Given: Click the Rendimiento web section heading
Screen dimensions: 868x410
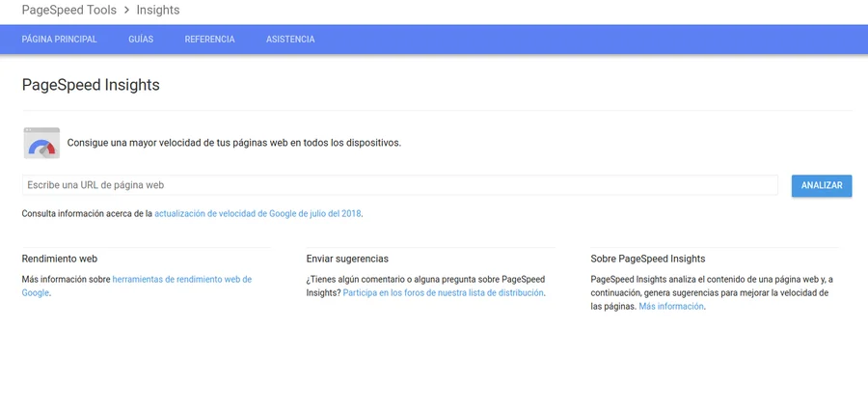Looking at the screenshot, I should point(60,259).
